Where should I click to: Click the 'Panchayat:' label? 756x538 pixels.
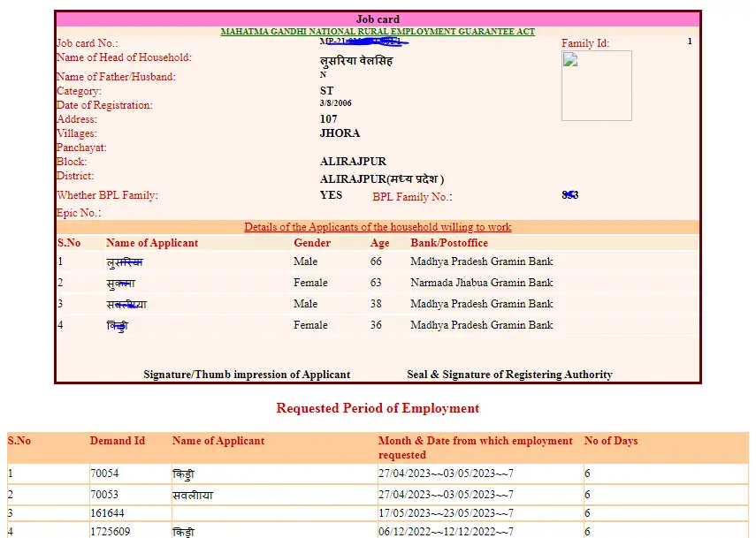coord(81,148)
